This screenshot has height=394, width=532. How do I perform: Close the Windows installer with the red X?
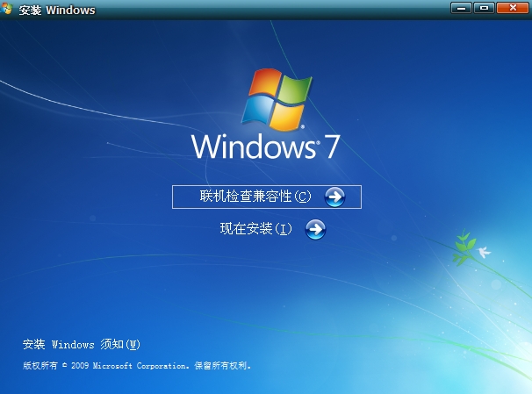tap(511, 8)
